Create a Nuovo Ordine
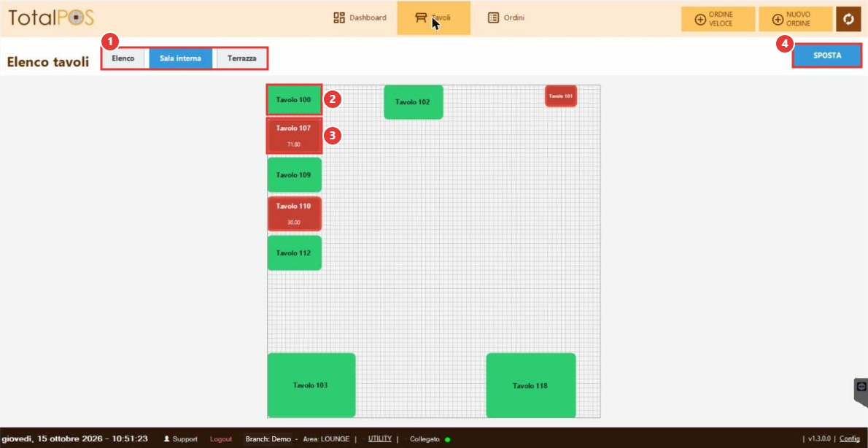 [796, 20]
